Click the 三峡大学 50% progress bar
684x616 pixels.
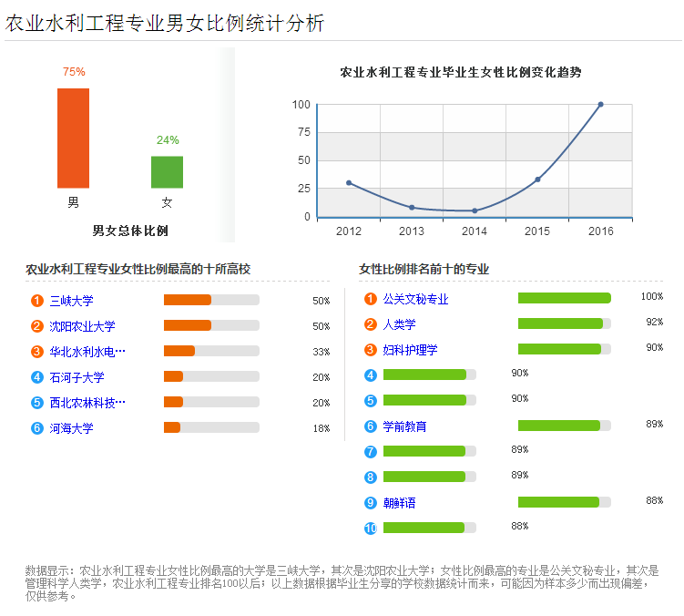point(211,300)
